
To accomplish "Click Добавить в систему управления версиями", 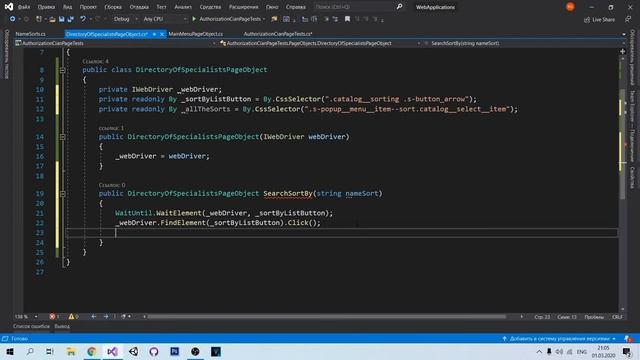I will coord(559,339).
